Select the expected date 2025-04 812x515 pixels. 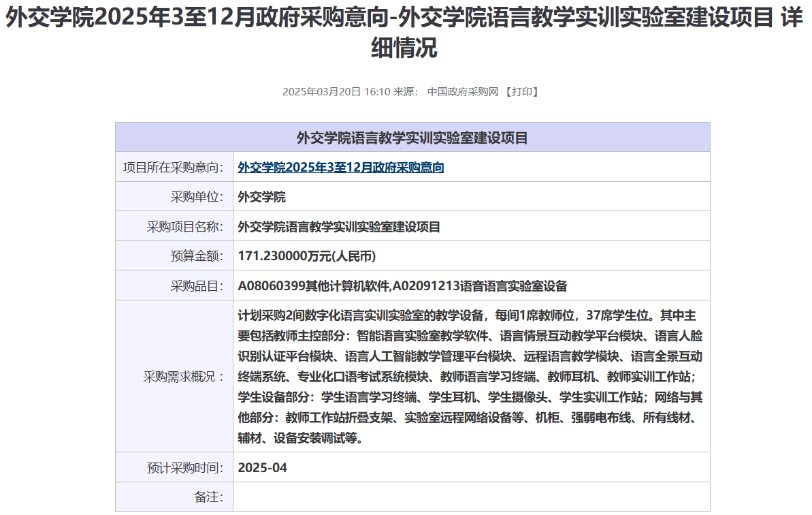click(262, 468)
